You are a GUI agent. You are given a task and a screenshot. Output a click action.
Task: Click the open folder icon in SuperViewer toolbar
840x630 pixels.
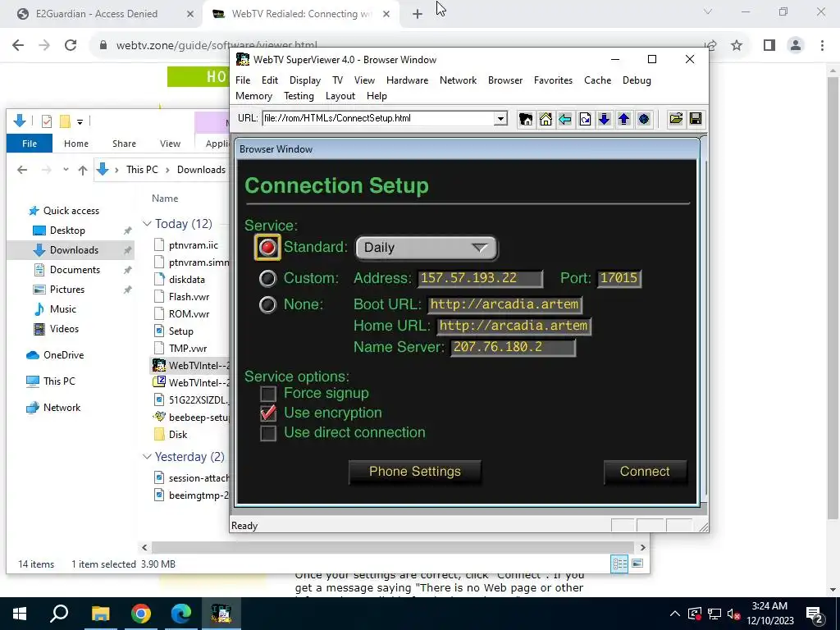pos(676,119)
